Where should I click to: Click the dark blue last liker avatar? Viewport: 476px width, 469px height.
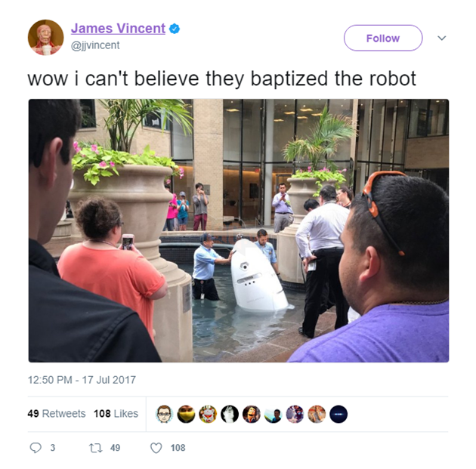(x=338, y=414)
